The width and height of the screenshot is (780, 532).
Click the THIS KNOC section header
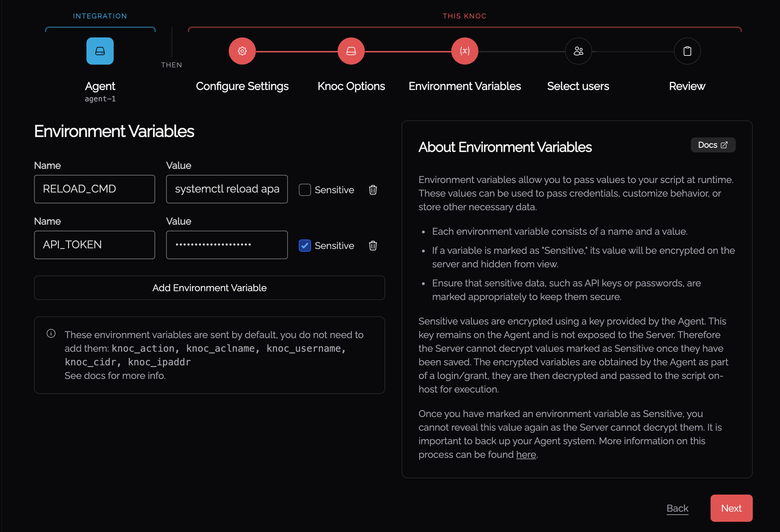(465, 16)
